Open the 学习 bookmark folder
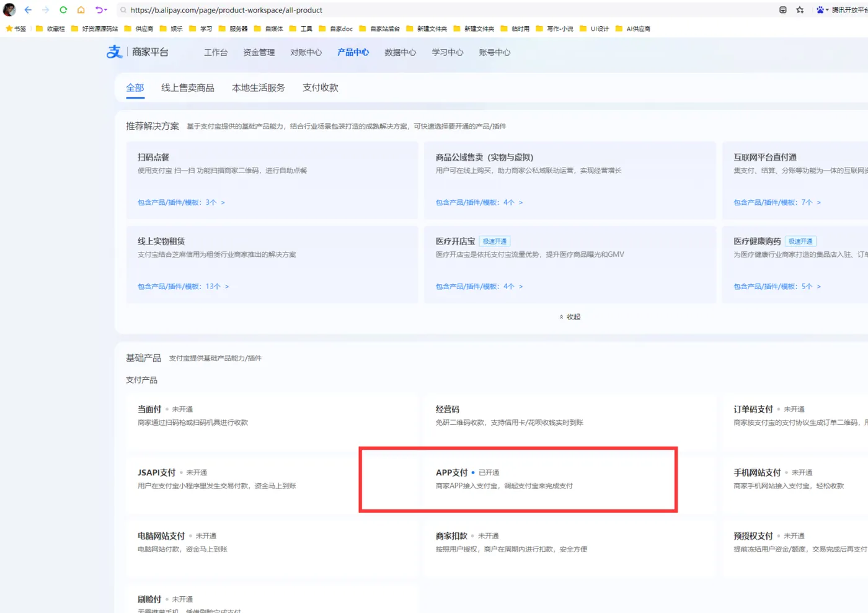The width and height of the screenshot is (868, 613). (x=201, y=29)
